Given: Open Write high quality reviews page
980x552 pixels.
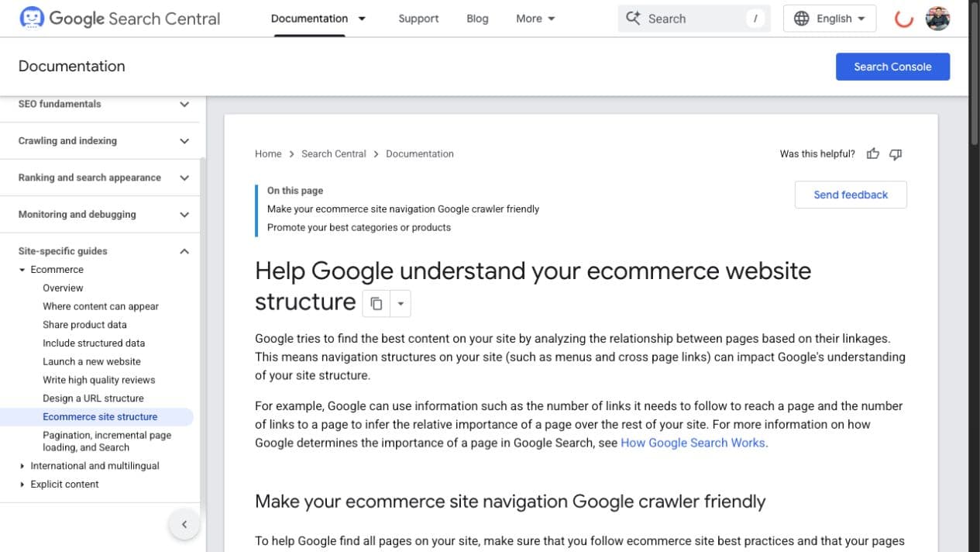Looking at the screenshot, I should 98,380.
